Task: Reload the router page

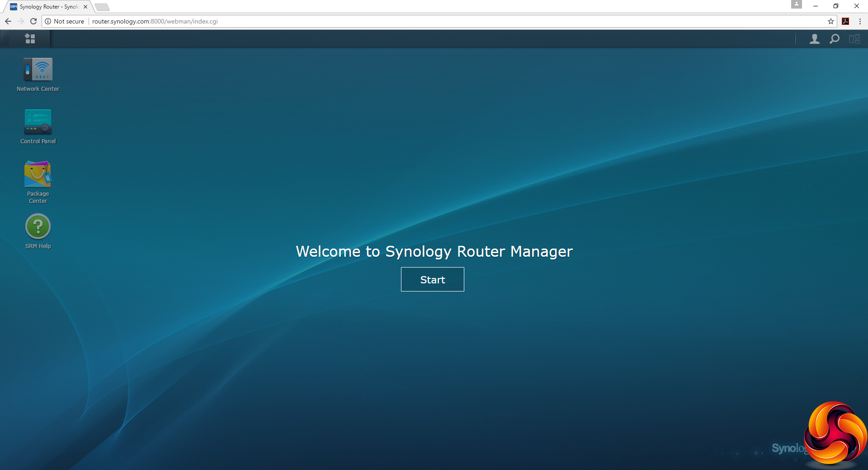Action: (x=33, y=21)
